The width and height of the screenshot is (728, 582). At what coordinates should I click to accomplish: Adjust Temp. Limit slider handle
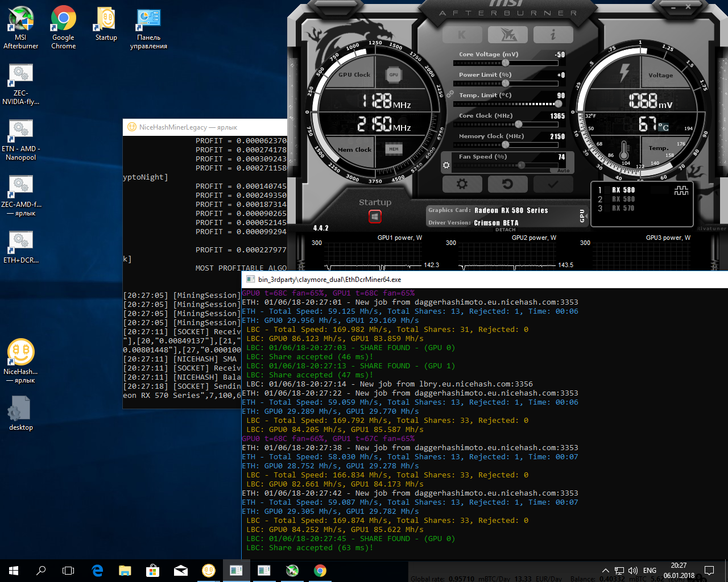point(558,103)
